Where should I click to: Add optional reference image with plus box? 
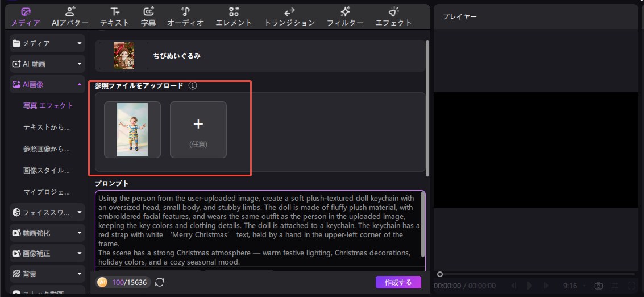pos(198,130)
